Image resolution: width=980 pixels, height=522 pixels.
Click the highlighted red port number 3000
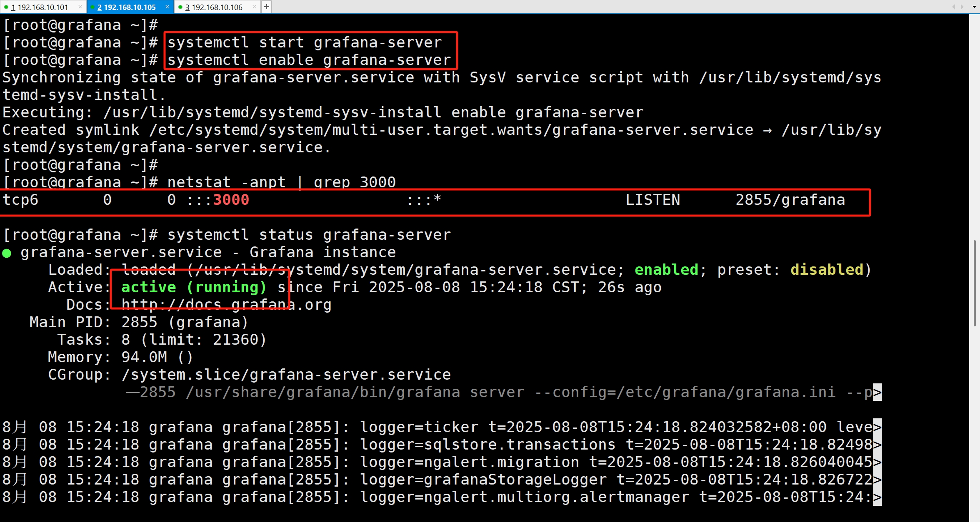point(231,200)
